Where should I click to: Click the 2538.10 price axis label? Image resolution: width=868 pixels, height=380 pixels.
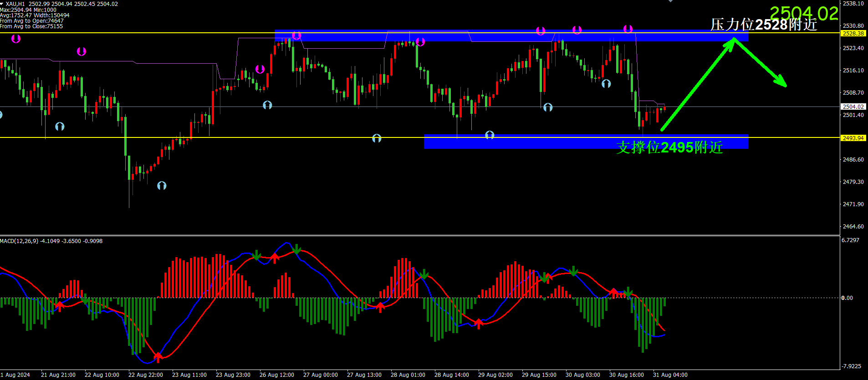(x=853, y=3)
